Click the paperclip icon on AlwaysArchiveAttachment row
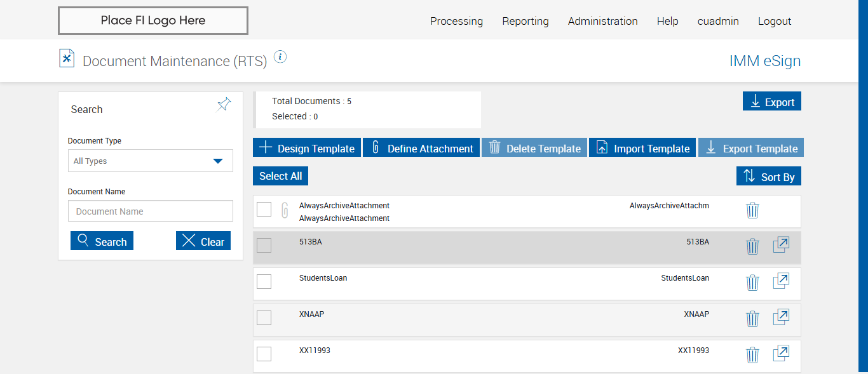Screen dimensions: 868x374 click(285, 210)
